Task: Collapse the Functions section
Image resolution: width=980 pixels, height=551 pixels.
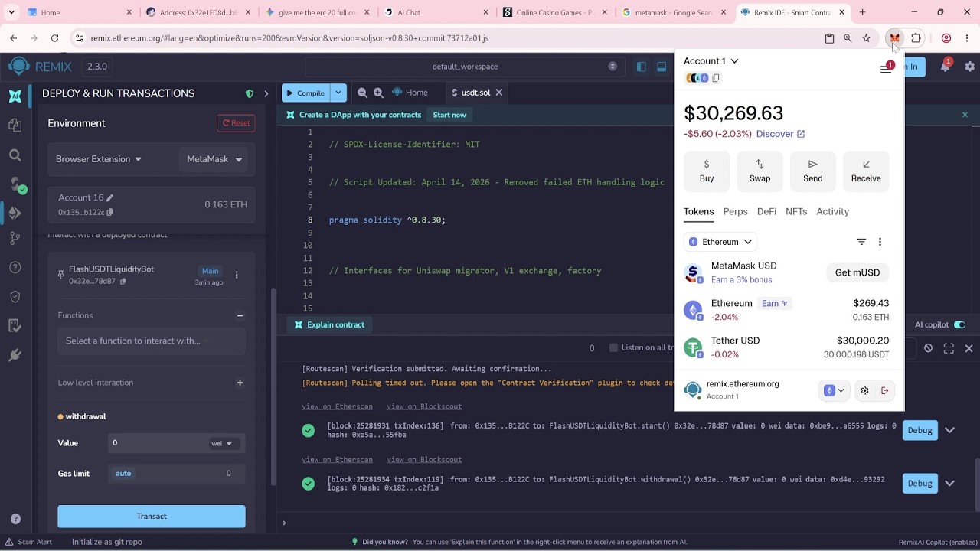Action: [x=240, y=315]
